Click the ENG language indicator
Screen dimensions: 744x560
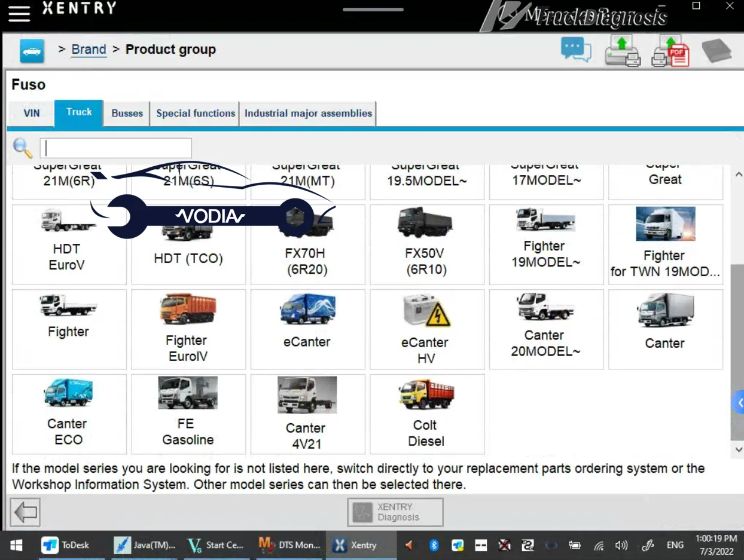675,545
